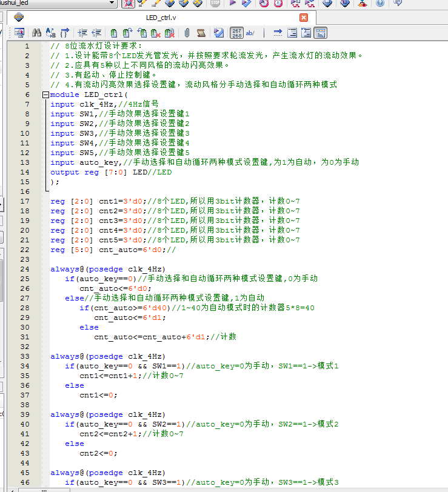Toggle line numbers display button

pos(236,33)
